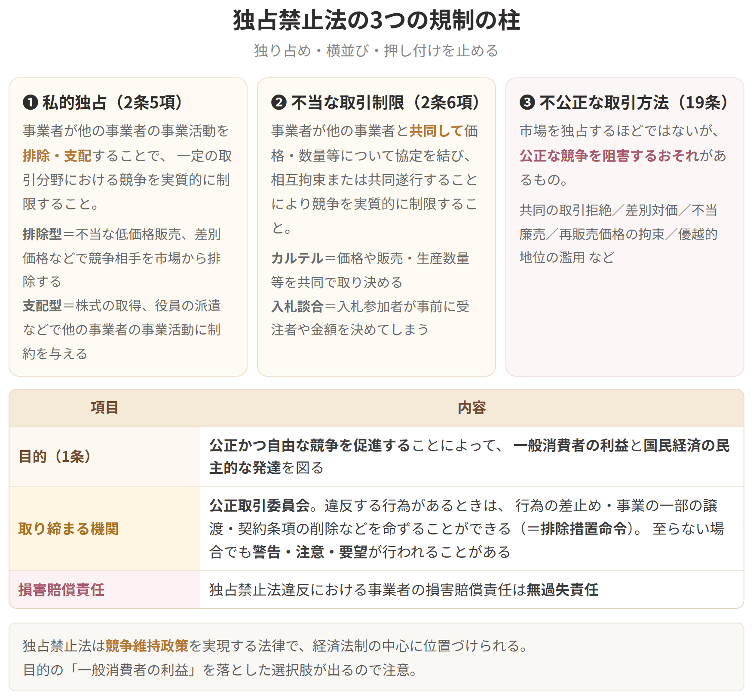The width and height of the screenshot is (753, 700).
Task: Click the bold term 支配型
Action: 42,306
